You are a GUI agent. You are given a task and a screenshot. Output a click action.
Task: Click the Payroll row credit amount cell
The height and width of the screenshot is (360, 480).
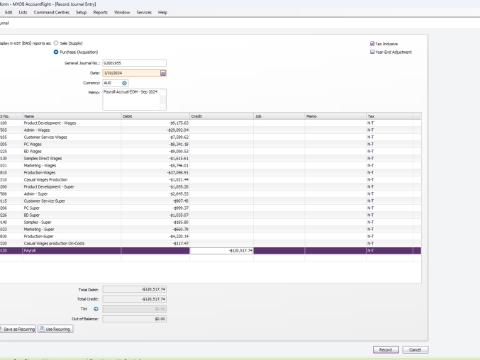tap(221, 250)
